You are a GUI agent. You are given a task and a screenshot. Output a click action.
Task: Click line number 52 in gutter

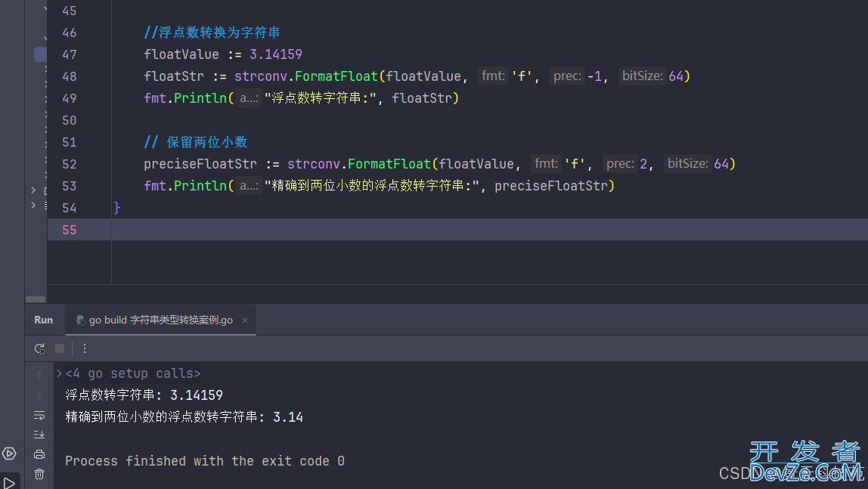pos(70,164)
